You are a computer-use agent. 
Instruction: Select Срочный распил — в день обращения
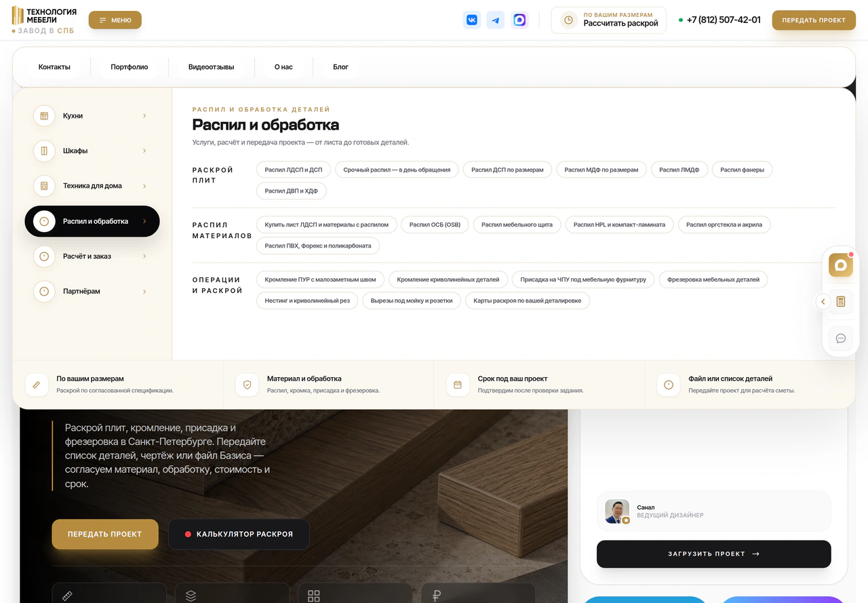397,170
